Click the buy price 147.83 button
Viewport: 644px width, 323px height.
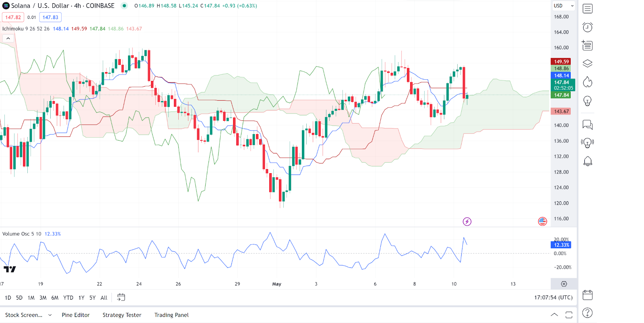50,17
